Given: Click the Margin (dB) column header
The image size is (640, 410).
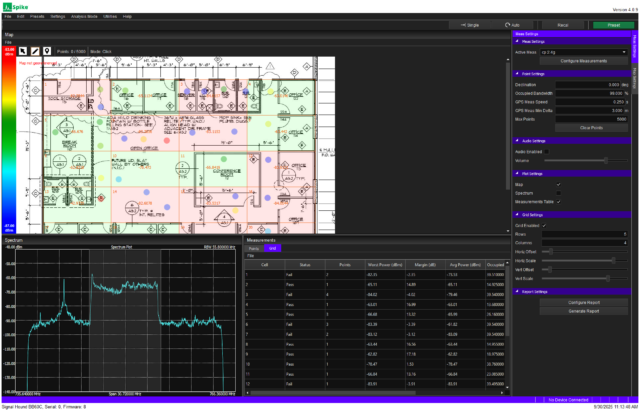Looking at the screenshot, I should (x=425, y=265).
